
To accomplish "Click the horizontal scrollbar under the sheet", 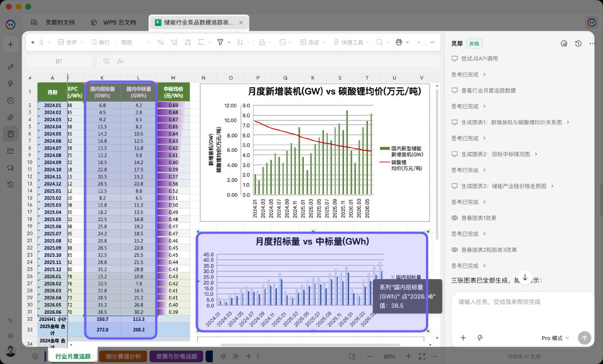I will point(310,345).
